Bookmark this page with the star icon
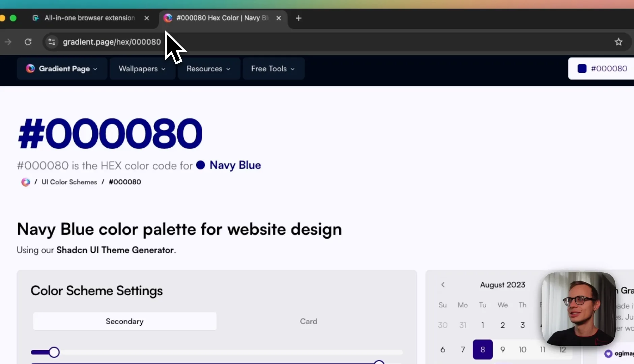 (618, 42)
